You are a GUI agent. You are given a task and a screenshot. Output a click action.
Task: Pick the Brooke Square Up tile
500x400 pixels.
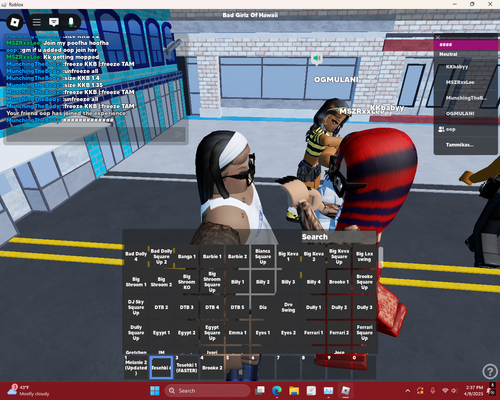364,282
